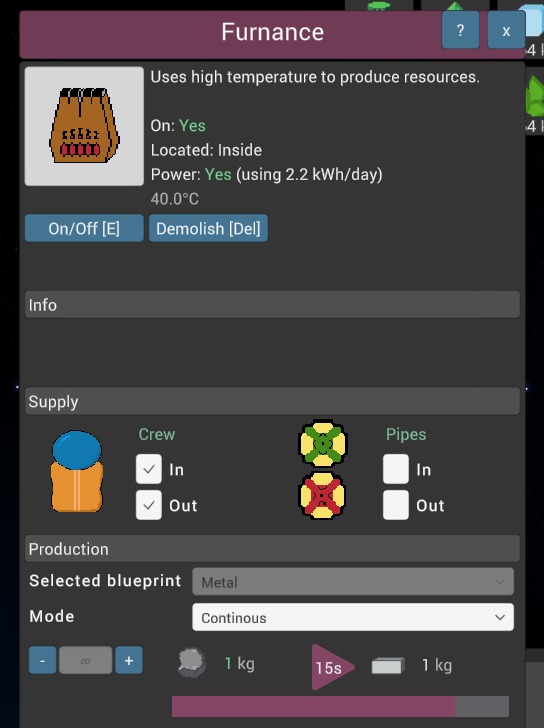The height and width of the screenshot is (728, 544).
Task: Open the Mode Continous dropdown
Action: click(x=353, y=617)
